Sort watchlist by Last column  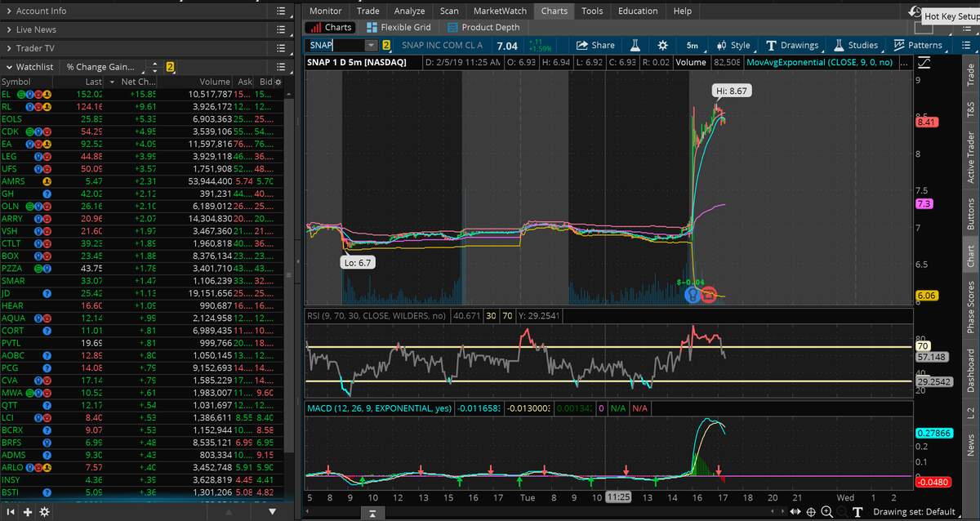point(94,82)
